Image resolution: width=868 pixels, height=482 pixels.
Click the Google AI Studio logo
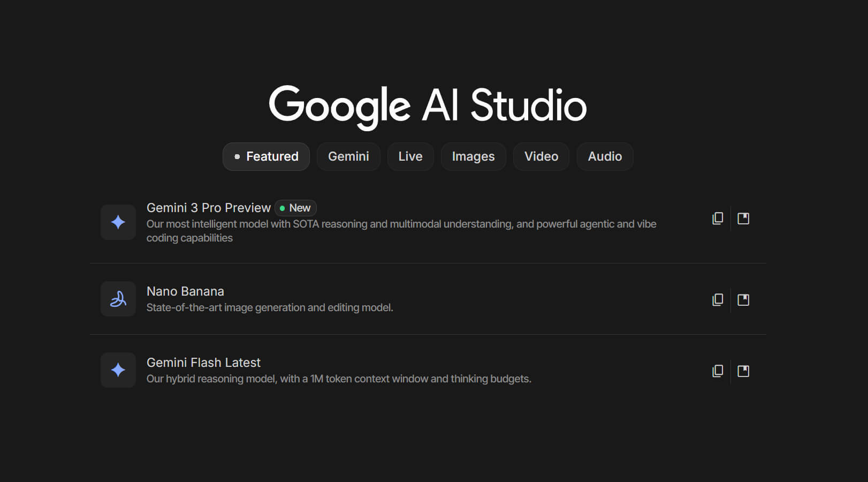coord(428,106)
